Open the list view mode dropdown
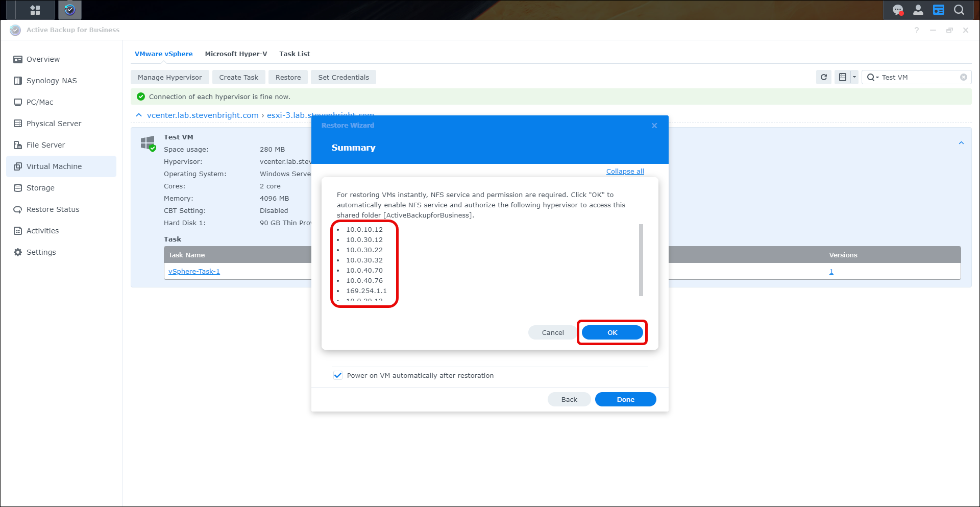This screenshot has width=980, height=507. (x=854, y=77)
